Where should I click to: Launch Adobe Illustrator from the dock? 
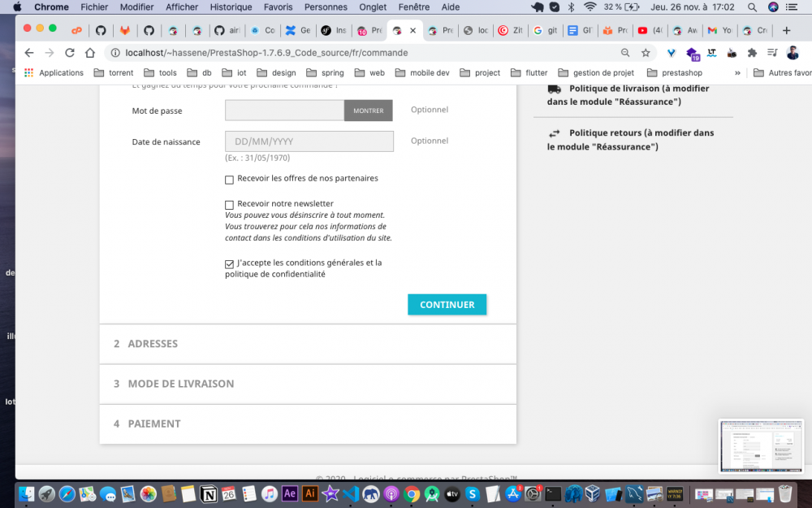309,493
